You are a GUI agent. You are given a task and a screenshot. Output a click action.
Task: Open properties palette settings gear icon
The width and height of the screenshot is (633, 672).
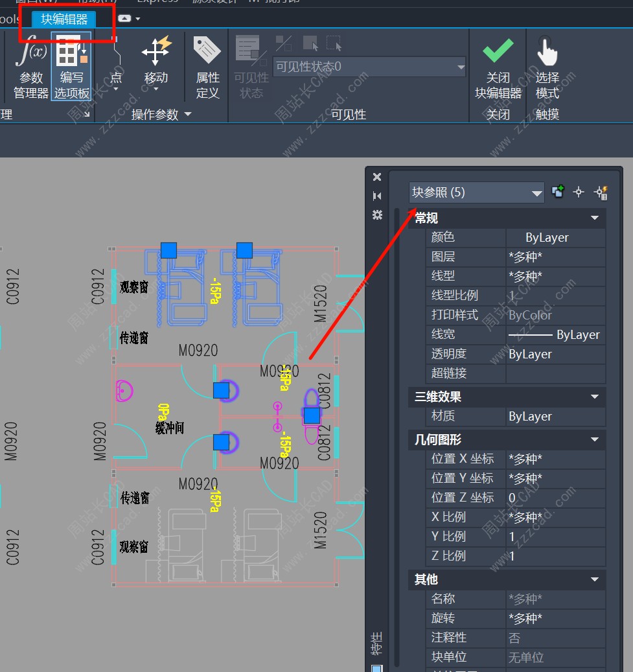pyautogui.click(x=377, y=215)
